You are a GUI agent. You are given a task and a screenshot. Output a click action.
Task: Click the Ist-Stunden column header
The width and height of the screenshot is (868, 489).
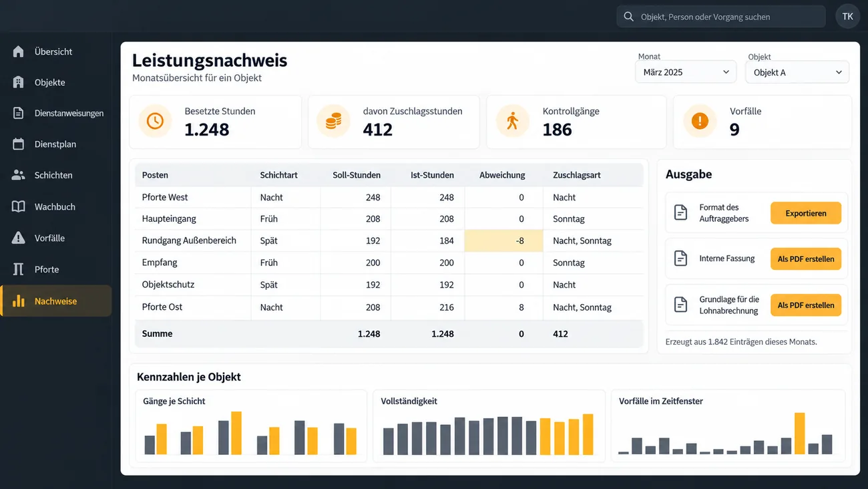pos(432,175)
